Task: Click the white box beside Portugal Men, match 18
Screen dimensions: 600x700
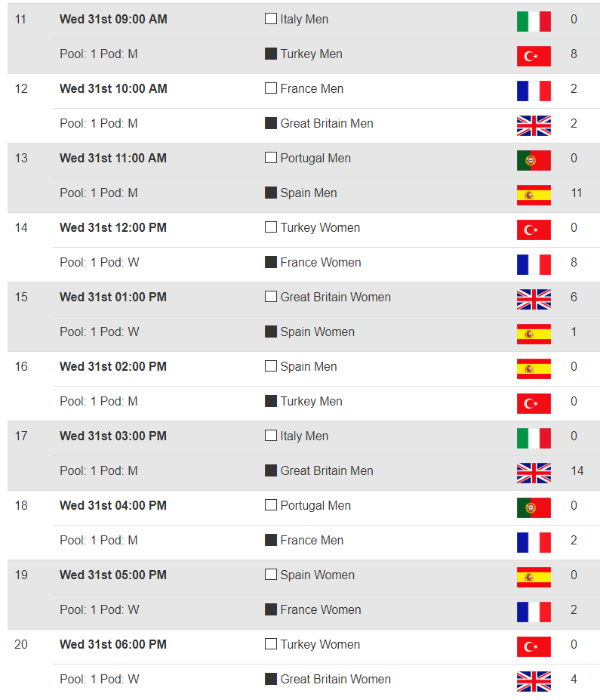Action: 271,504
